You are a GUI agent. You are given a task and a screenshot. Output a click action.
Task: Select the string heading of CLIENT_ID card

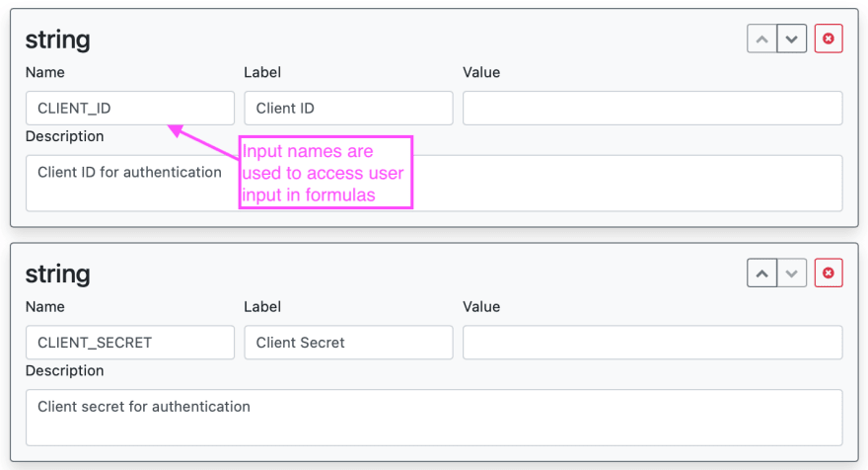click(57, 39)
